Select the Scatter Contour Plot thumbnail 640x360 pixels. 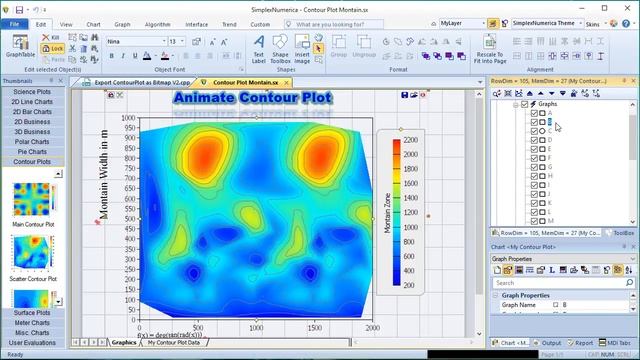tap(33, 253)
